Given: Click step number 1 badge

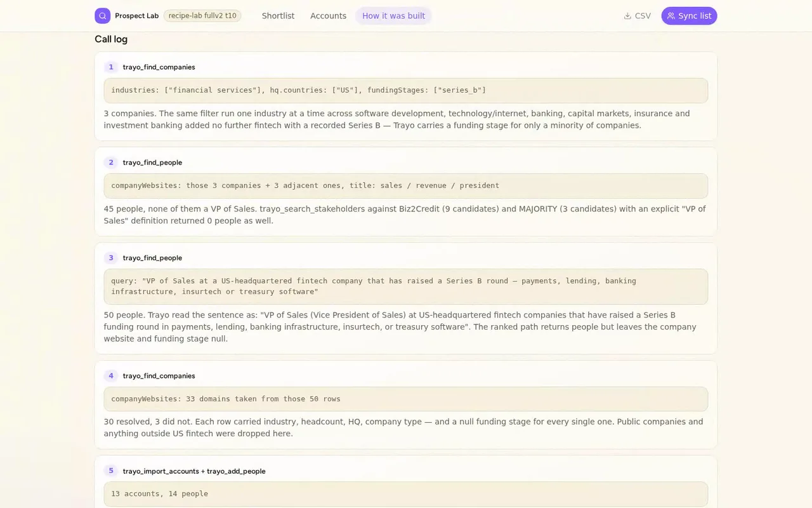Looking at the screenshot, I should click(x=111, y=67).
